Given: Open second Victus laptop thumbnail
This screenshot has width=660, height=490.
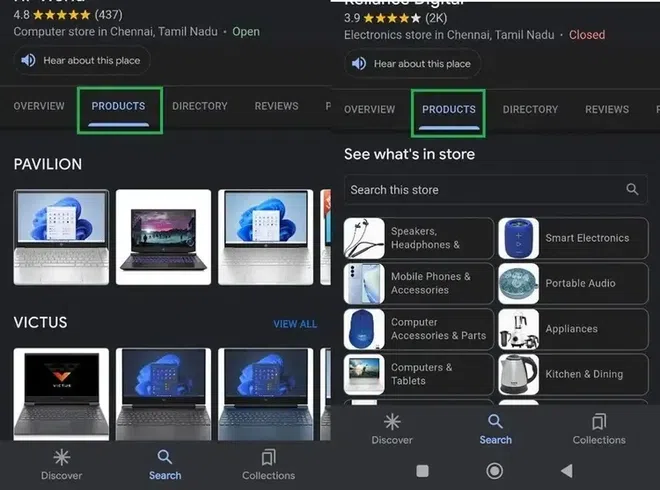Looking at the screenshot, I should pos(163,394).
